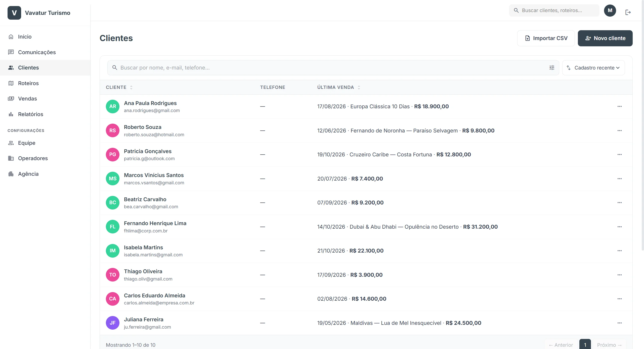Click sale value R$ 31.200,00
The height and width of the screenshot is (349, 644).
coord(480,227)
